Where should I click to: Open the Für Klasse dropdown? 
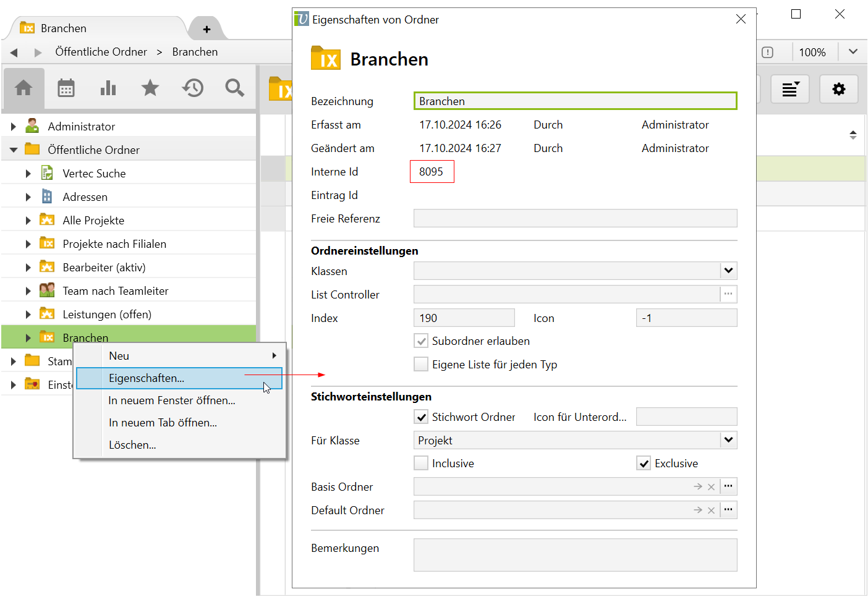click(x=728, y=440)
